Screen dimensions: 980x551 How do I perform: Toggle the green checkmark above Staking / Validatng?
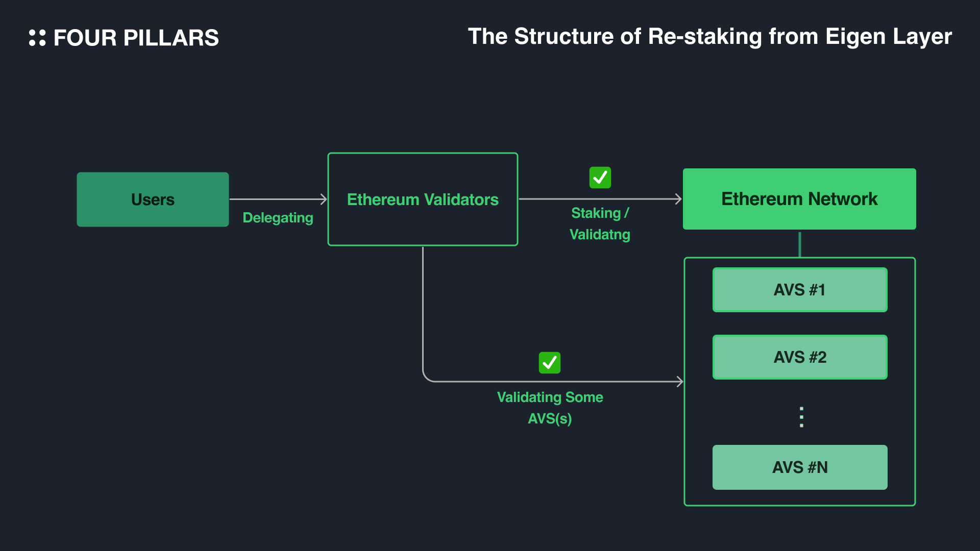(600, 178)
